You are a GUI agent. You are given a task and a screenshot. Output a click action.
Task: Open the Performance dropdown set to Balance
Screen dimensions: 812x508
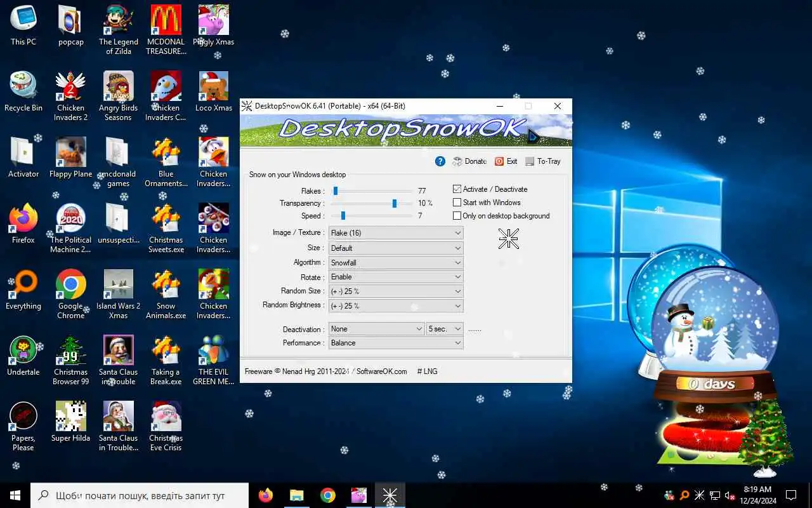396,343
